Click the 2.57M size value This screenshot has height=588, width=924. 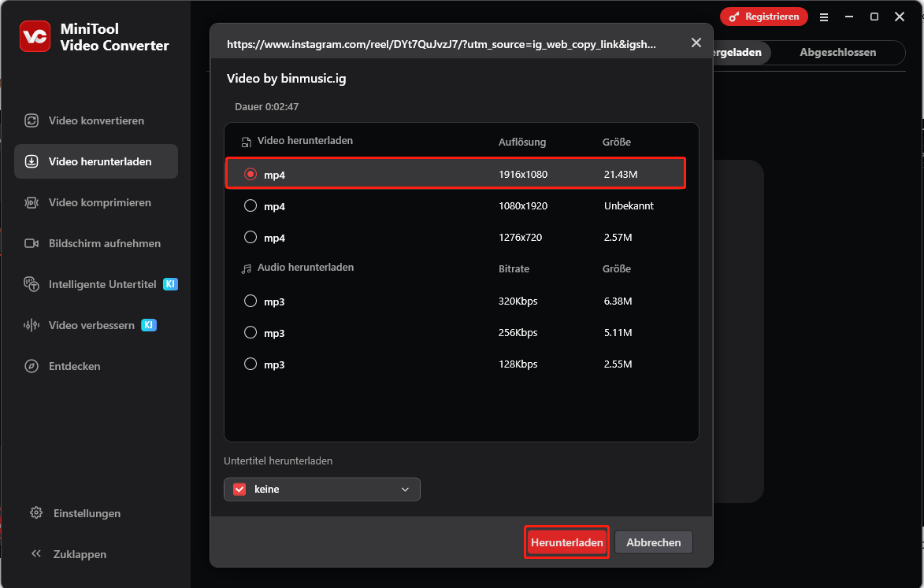point(618,237)
